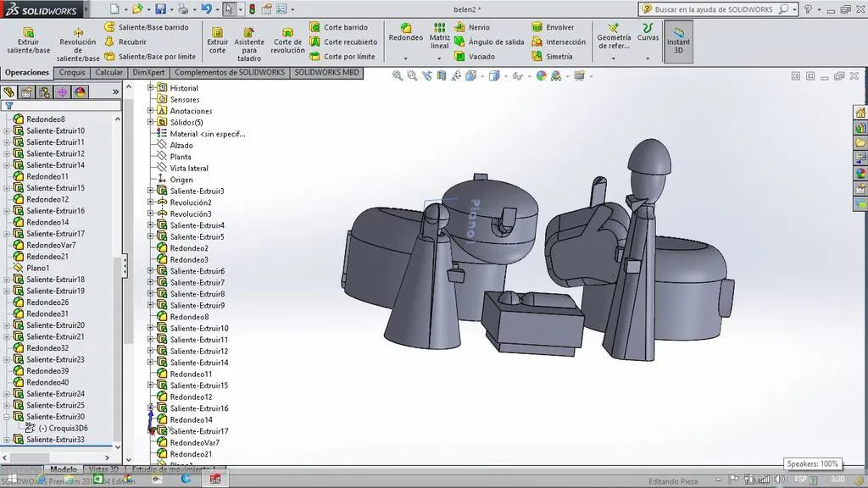Open the Redondeo dropdown arrow
This screenshot has height=488, width=868.
click(405, 58)
